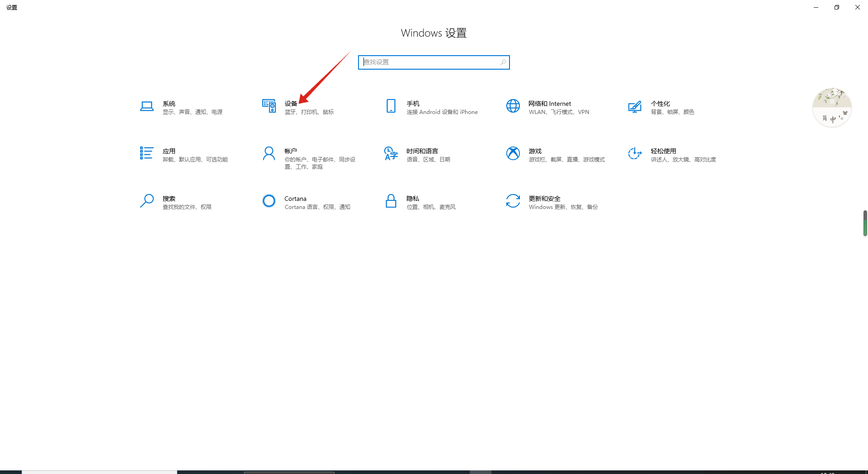Click the vertical scrollbar thumb
Screen dimensions: 868x474
point(865,223)
